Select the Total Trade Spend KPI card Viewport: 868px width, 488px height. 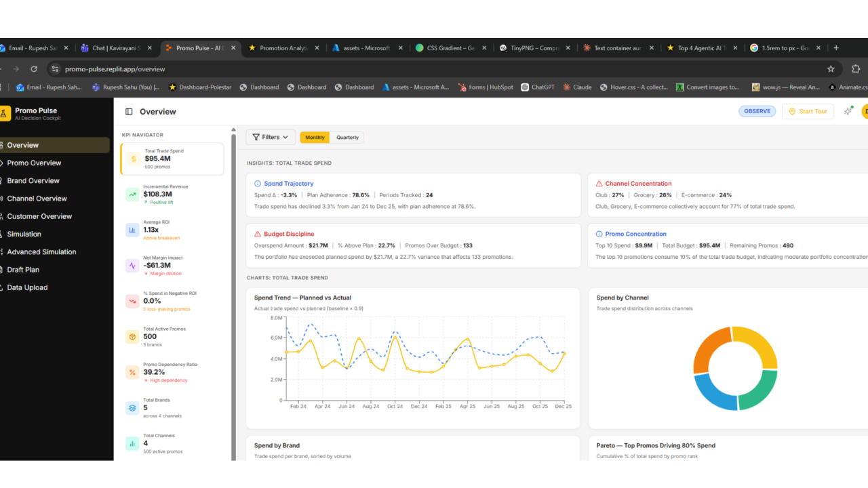(172, 159)
